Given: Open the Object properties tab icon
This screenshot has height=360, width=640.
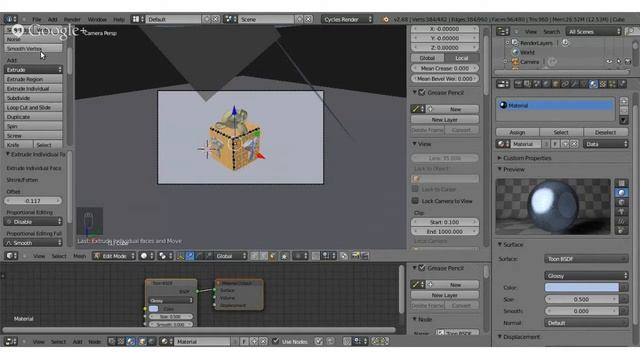Looking at the screenshot, I should click(x=556, y=84).
